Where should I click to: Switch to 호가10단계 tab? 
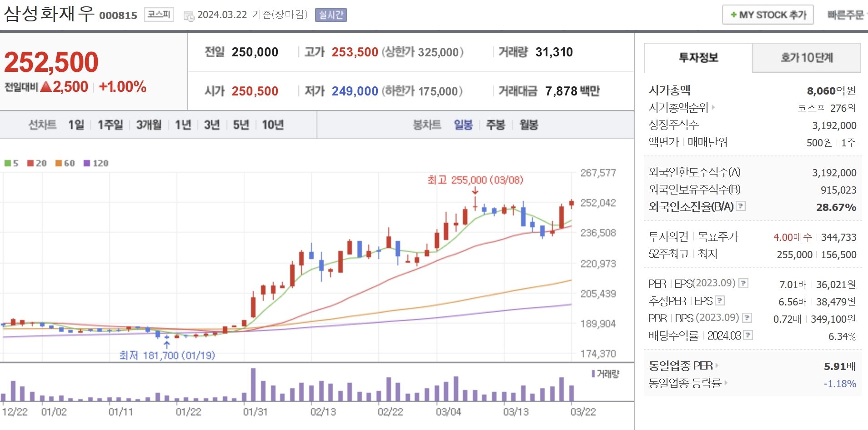[807, 58]
